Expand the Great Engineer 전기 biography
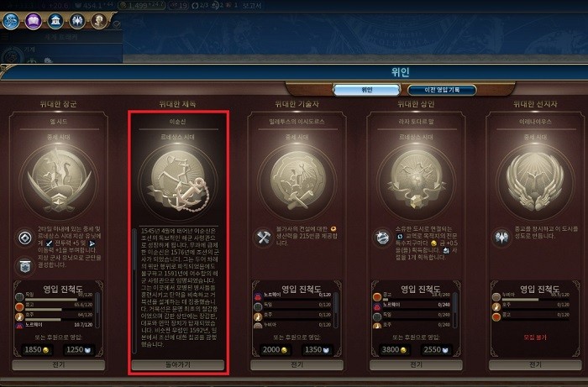The width and height of the screenshot is (588, 387). pos(297,365)
